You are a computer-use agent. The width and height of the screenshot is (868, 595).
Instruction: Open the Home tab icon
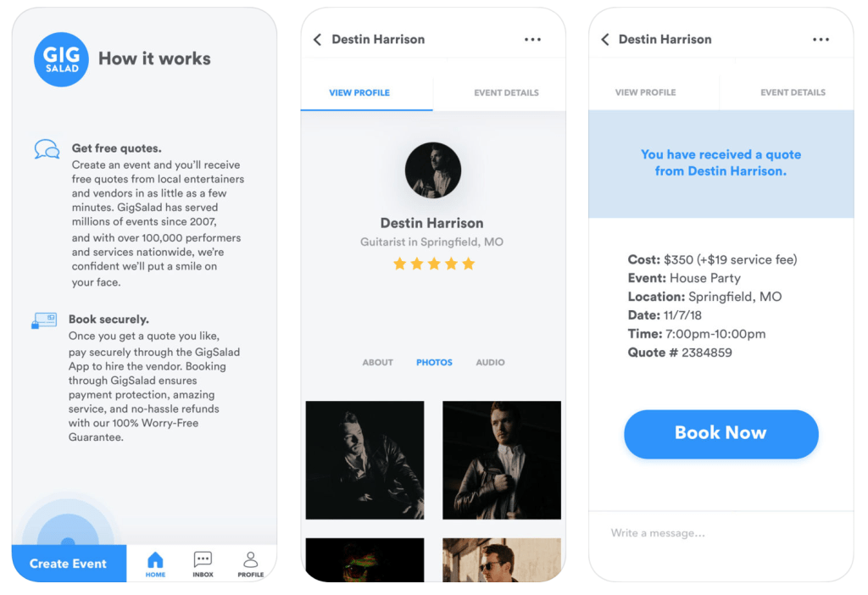coord(156,560)
